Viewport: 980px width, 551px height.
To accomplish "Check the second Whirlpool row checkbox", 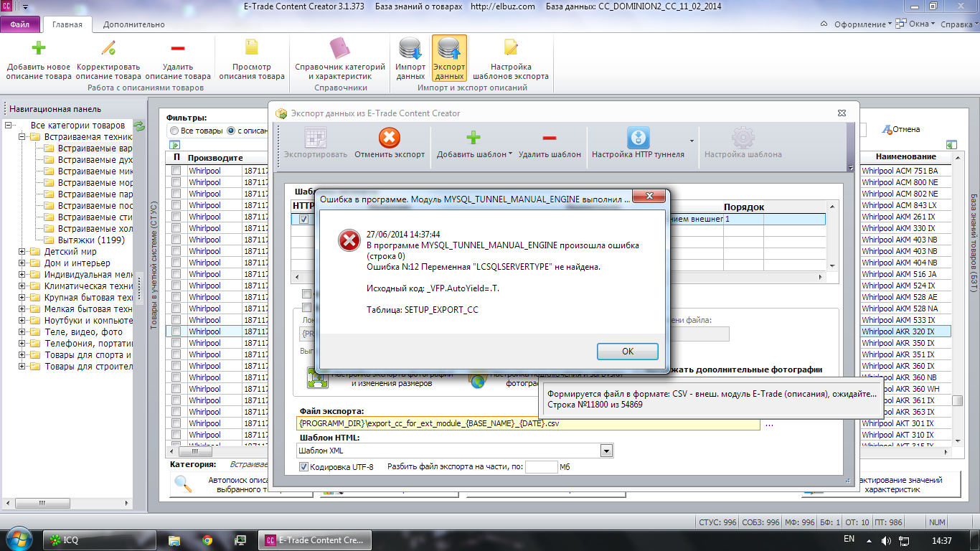I will pyautogui.click(x=176, y=182).
